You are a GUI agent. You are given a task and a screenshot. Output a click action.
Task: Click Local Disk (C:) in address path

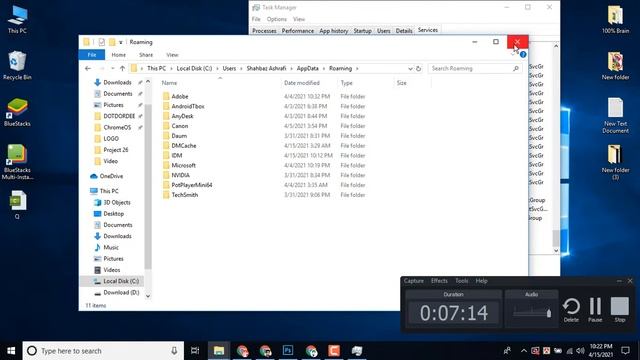coord(194,69)
